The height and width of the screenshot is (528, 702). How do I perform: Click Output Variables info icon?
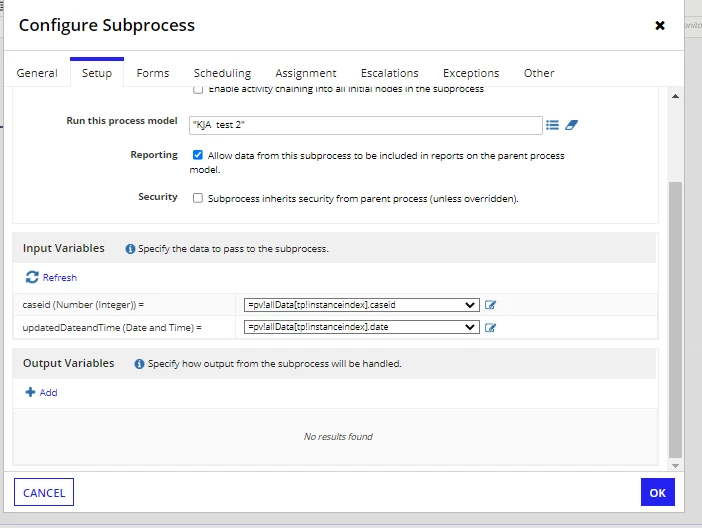[139, 364]
